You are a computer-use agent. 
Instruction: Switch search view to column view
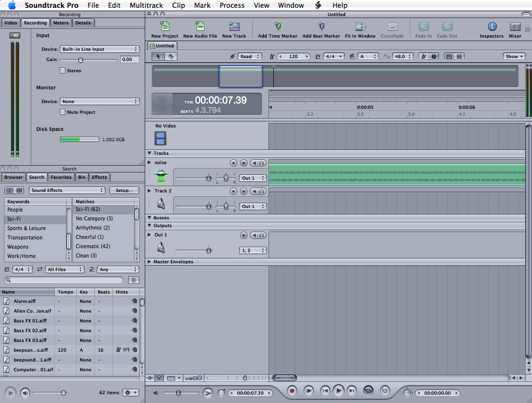[9, 191]
